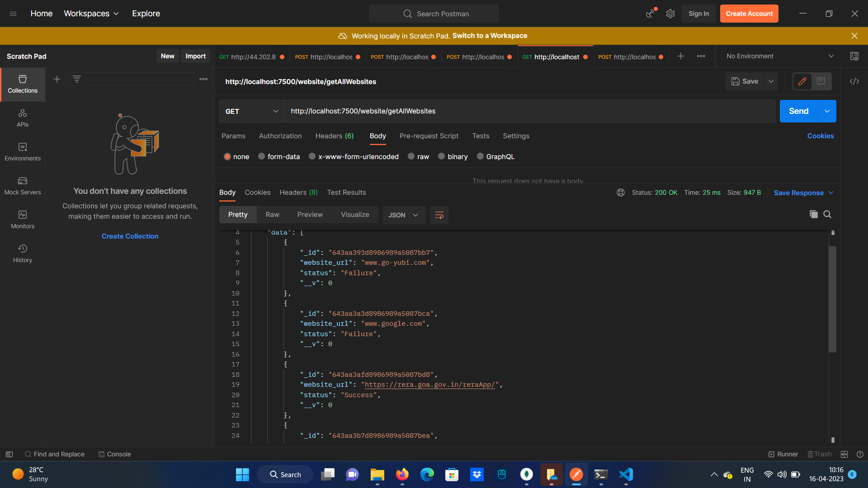Image resolution: width=868 pixels, height=488 pixels.
Task: Open the APIs sidebar panel
Action: point(22,117)
